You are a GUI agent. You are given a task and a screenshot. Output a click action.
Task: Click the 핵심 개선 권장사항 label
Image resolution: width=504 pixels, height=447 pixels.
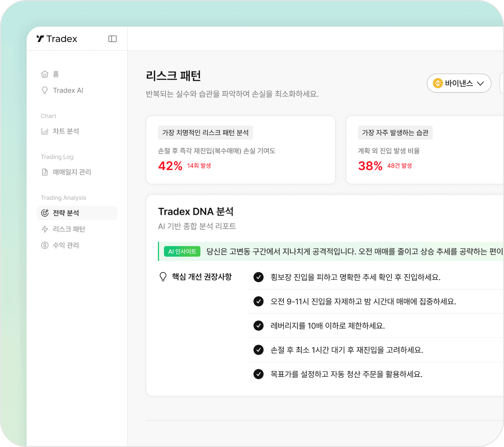[x=202, y=277]
